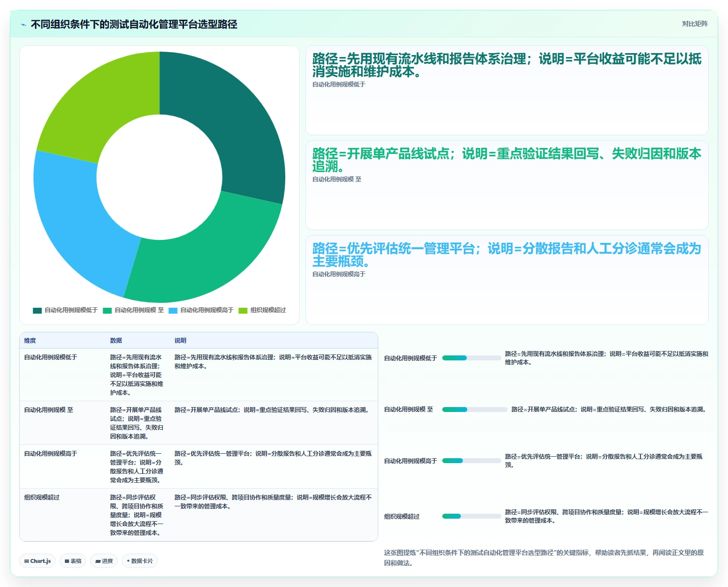Click the 对比矩阵 label in the header
This screenshot has width=728, height=587.
695,24
